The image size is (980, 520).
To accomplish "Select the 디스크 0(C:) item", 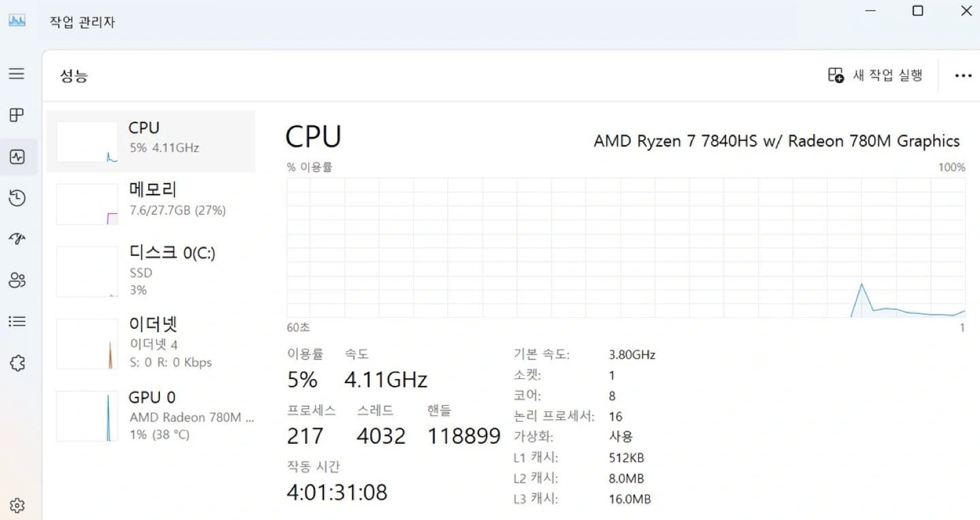I will [x=151, y=271].
